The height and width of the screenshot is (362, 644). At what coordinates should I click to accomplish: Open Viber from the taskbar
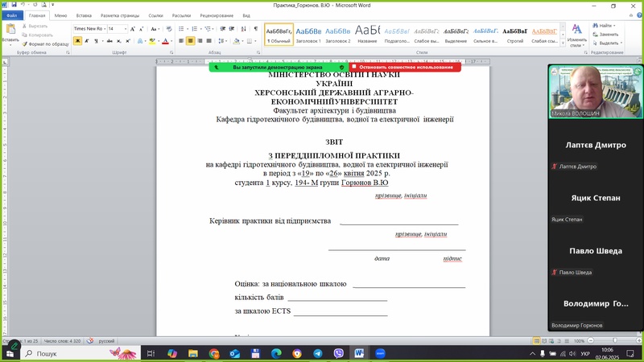338,353
